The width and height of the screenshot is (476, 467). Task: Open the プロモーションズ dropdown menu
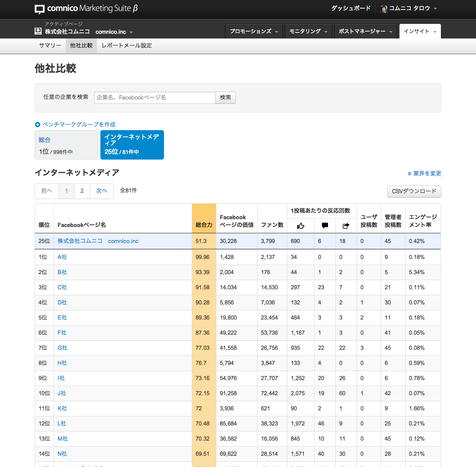[254, 31]
